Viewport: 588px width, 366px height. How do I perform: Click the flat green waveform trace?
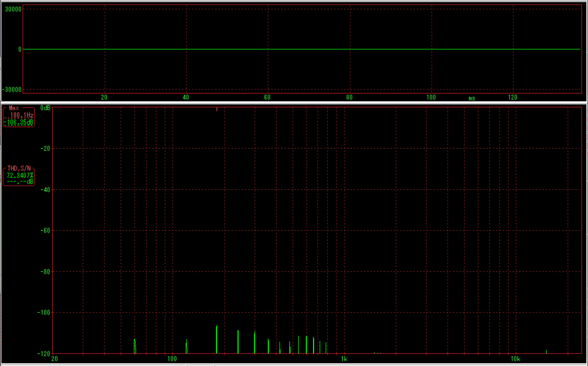tap(302, 49)
